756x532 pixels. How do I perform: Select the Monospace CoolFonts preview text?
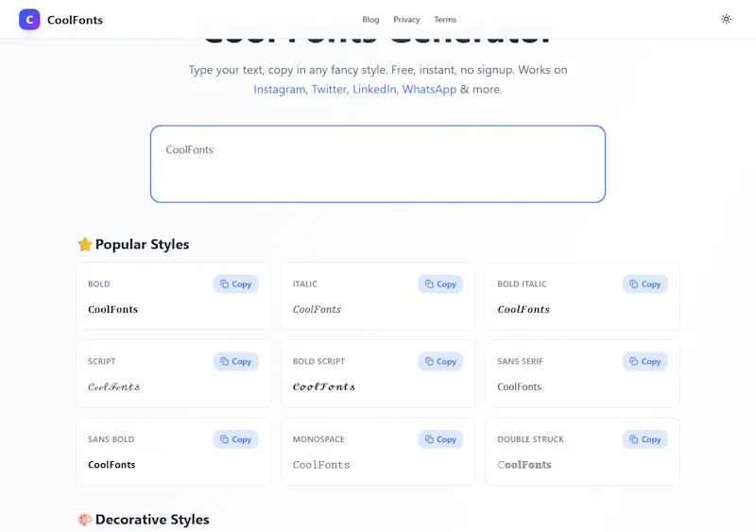click(x=321, y=465)
